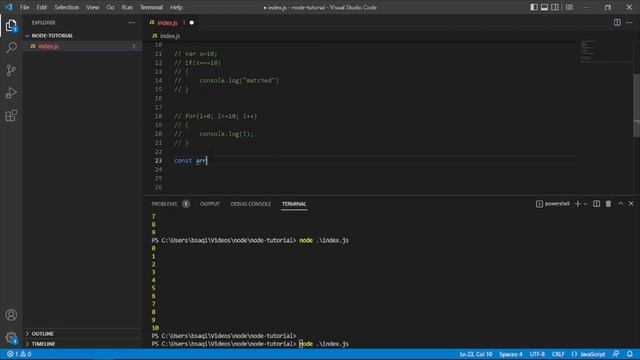Open the Manage gear icon
640x360 pixels.
tap(11, 338)
